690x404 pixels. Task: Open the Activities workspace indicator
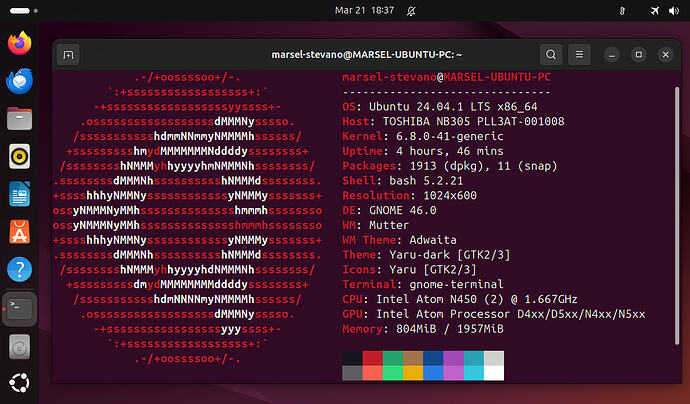(24, 11)
